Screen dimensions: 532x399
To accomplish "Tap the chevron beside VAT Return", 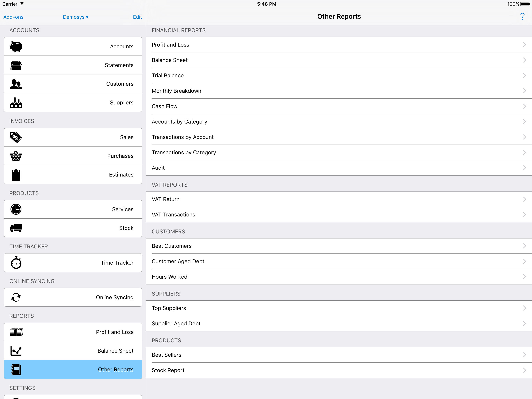I will (524, 199).
